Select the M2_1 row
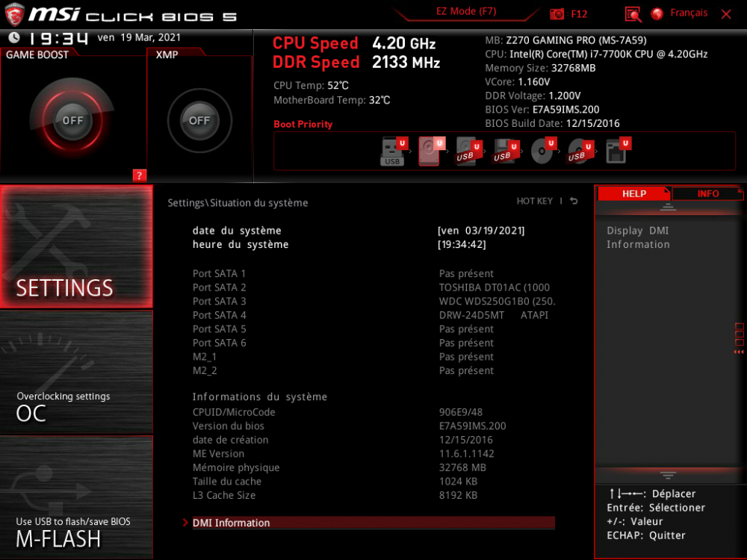Image resolution: width=747 pixels, height=560 pixels. point(373,356)
